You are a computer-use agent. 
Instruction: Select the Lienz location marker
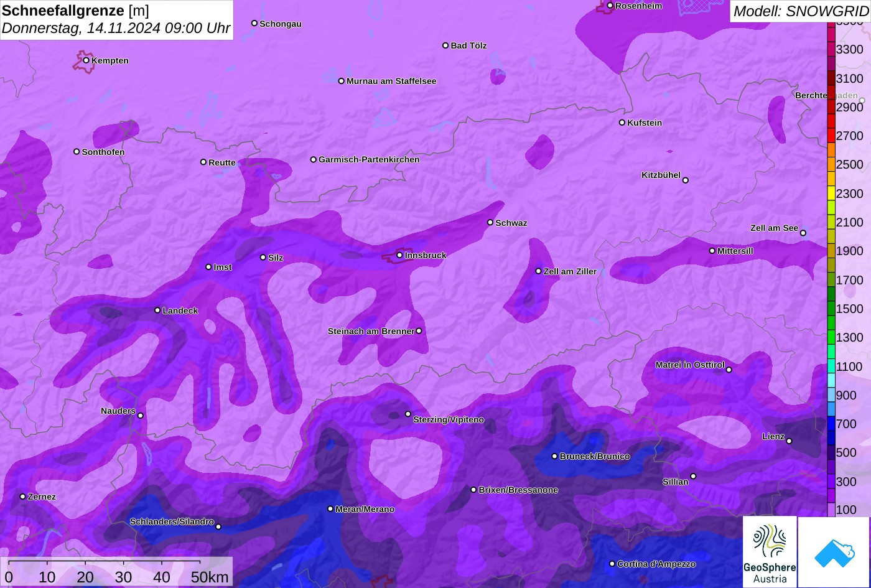coord(789,441)
